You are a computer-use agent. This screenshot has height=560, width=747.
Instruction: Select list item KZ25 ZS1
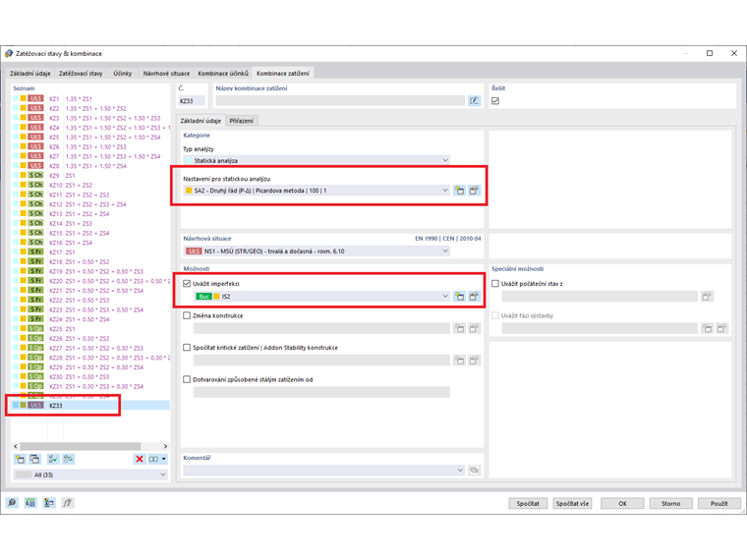tap(90, 328)
